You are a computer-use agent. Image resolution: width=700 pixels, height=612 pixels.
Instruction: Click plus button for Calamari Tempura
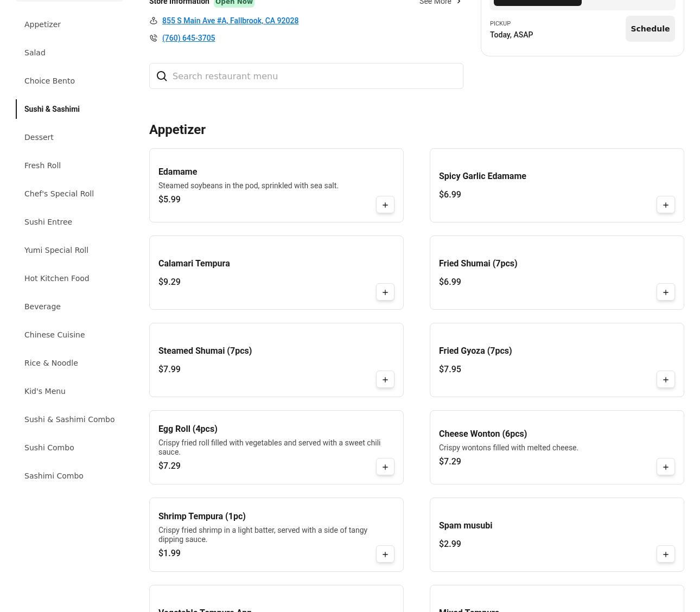coord(385,292)
